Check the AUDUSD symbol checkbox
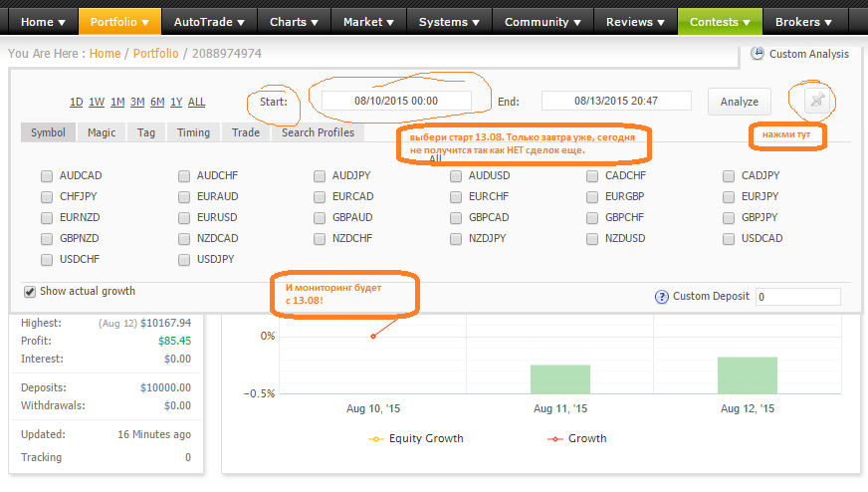This screenshot has height=492, width=868. click(x=456, y=176)
